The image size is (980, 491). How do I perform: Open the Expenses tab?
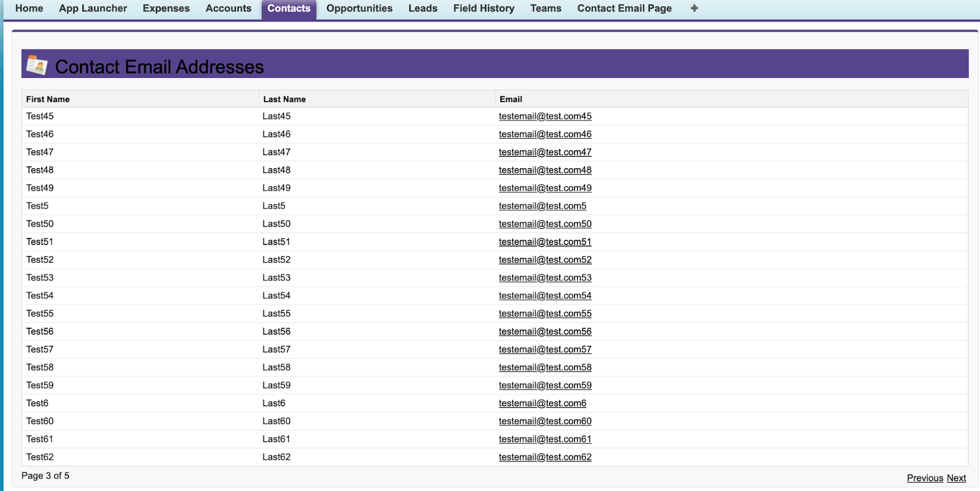(166, 8)
